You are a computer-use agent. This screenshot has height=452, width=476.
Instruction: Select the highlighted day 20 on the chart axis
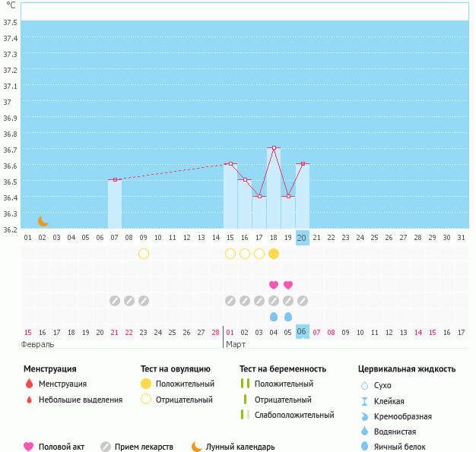tap(303, 238)
